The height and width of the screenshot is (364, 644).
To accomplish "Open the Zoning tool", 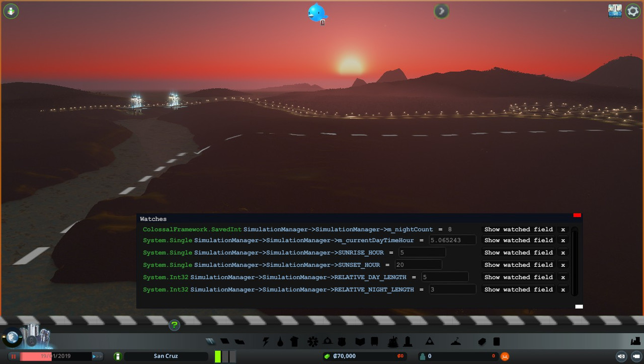I will 225,342.
